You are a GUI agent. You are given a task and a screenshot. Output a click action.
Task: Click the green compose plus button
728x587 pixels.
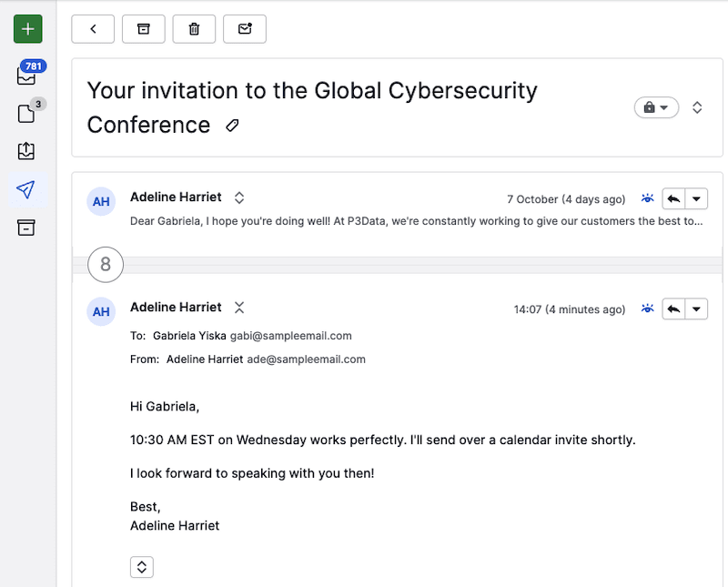tap(27, 29)
